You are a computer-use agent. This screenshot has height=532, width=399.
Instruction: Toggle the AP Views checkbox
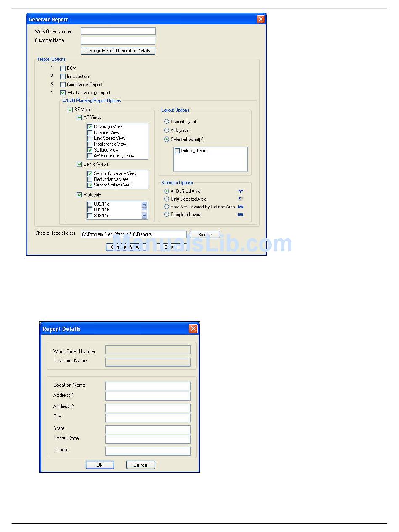pos(79,118)
